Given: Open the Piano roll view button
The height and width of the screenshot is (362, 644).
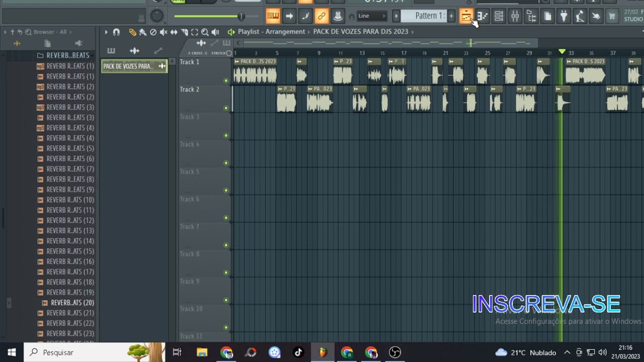Looking at the screenshot, I should [x=482, y=16].
